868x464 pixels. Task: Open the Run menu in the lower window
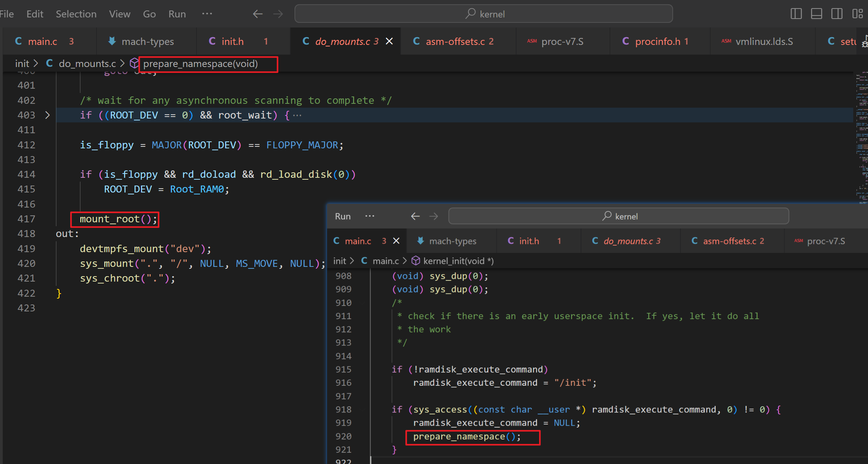343,216
